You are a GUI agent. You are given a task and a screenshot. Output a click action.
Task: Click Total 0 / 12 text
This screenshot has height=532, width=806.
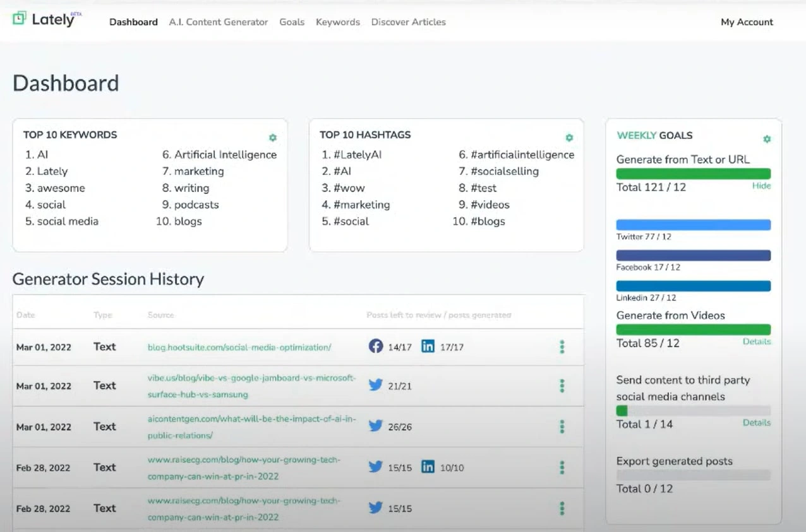tap(645, 488)
